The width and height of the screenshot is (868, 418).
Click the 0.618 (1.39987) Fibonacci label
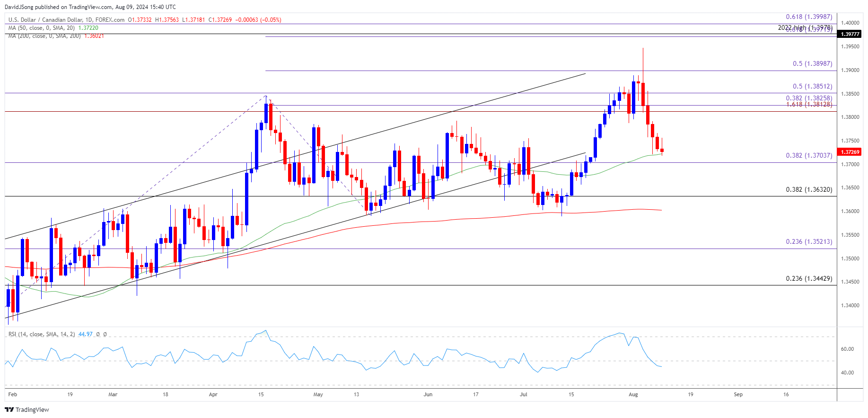point(809,17)
